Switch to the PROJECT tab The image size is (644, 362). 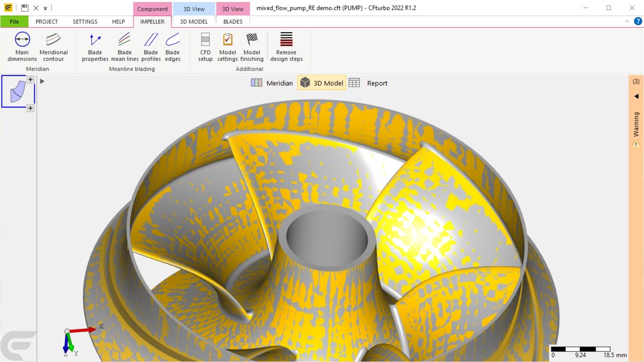coord(47,22)
